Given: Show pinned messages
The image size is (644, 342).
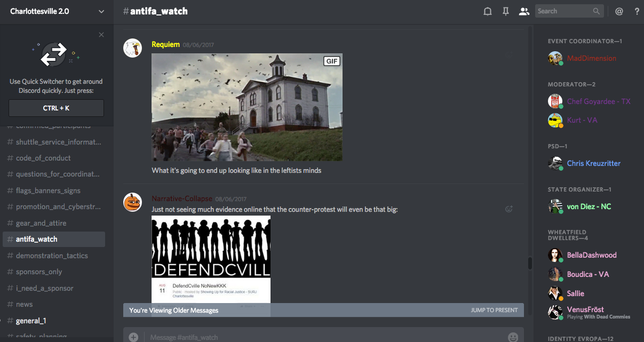Looking at the screenshot, I should [x=506, y=11].
